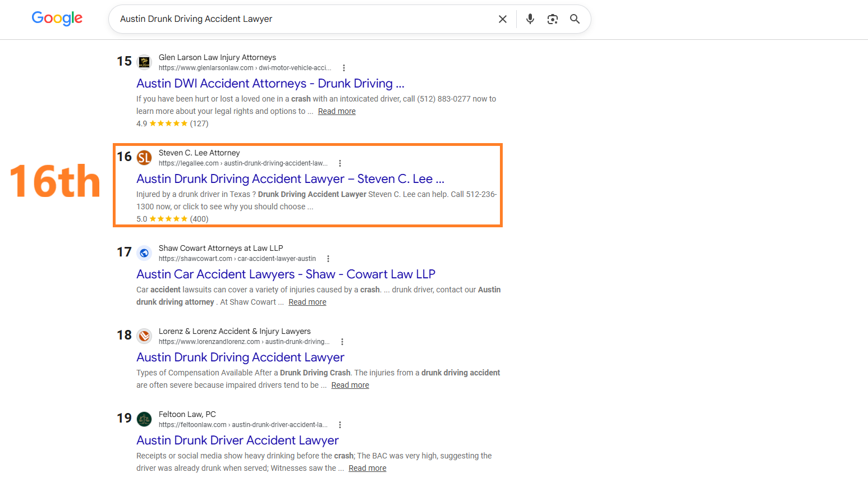Screen dimensions: 868x477
Task: Open 'Austin Drunk Driving Accident Lawyer – Steven C. Lee' result
Action: (x=290, y=179)
